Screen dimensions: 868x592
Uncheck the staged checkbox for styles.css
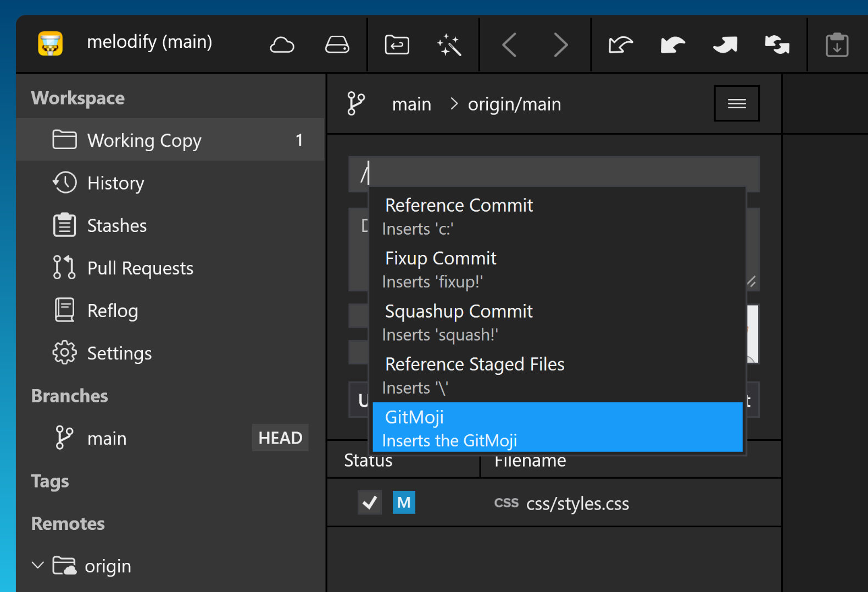(x=370, y=502)
